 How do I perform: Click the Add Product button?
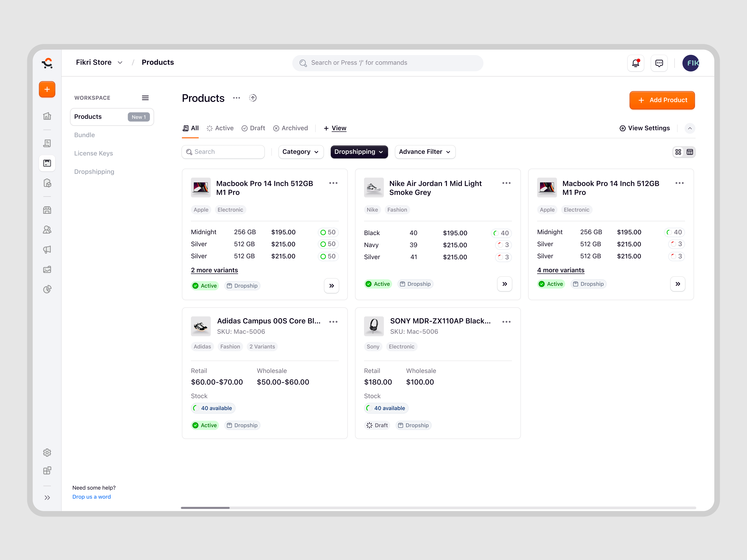[662, 100]
